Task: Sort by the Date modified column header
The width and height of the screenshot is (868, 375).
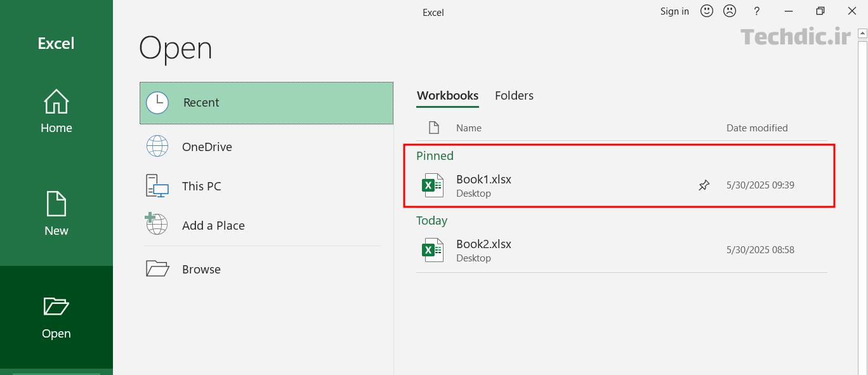Action: (x=757, y=128)
